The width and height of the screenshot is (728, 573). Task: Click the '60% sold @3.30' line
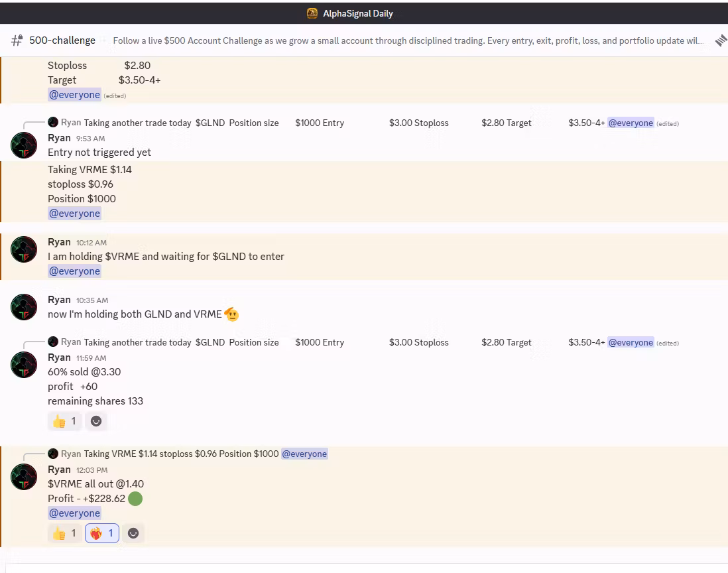[84, 372]
